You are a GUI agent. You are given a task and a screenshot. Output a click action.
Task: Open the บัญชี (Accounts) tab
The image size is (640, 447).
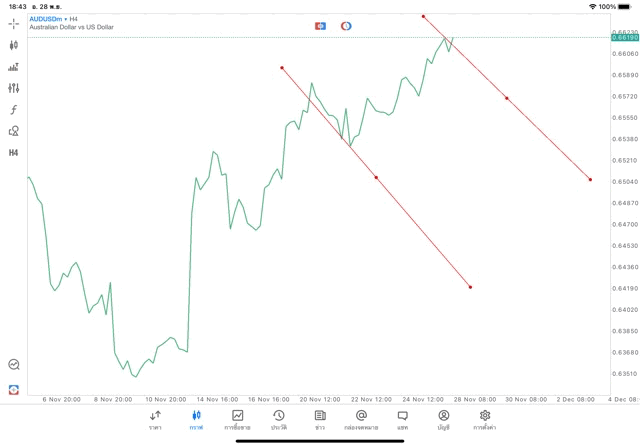(443, 419)
